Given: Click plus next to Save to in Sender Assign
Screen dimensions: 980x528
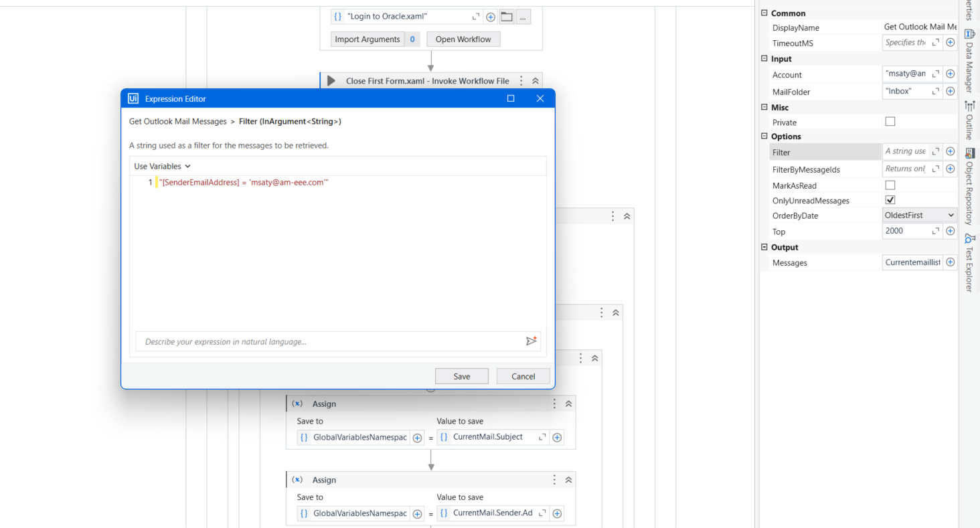Looking at the screenshot, I should pos(417,514).
